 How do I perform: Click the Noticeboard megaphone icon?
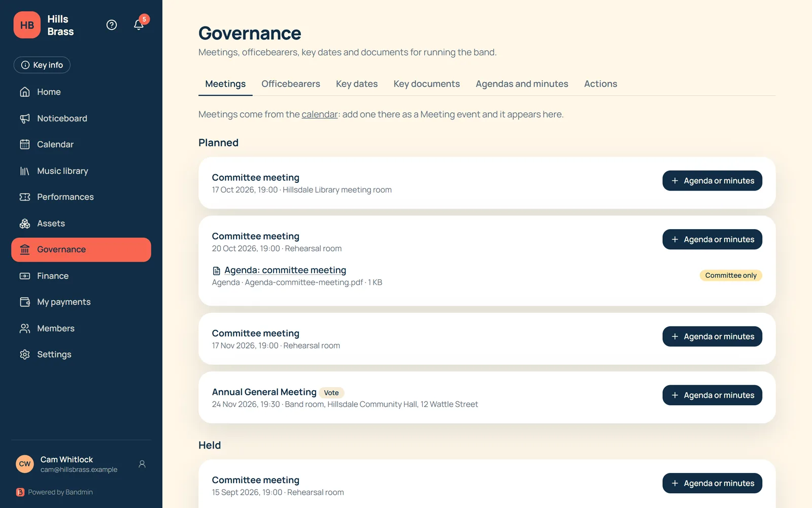(25, 118)
